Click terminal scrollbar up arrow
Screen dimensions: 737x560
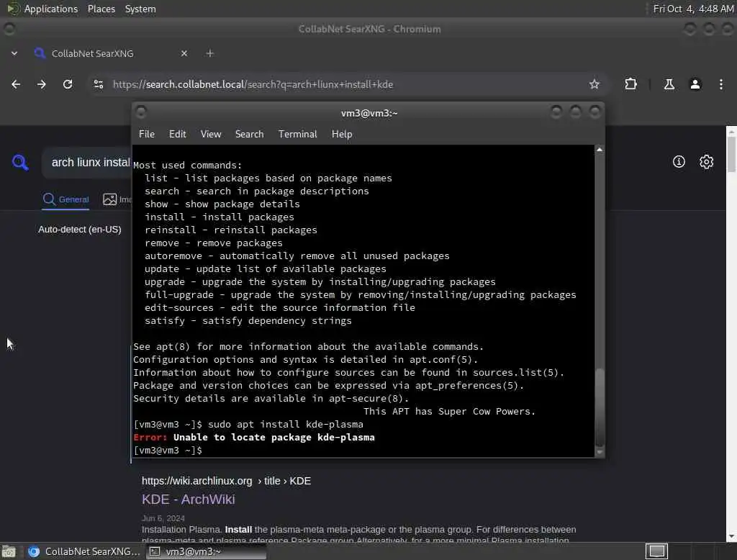tap(600, 150)
